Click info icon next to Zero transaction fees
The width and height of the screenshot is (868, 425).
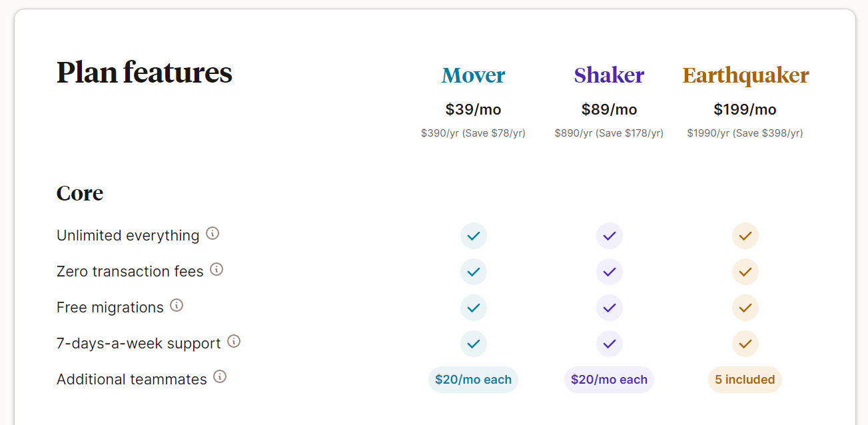pos(217,270)
